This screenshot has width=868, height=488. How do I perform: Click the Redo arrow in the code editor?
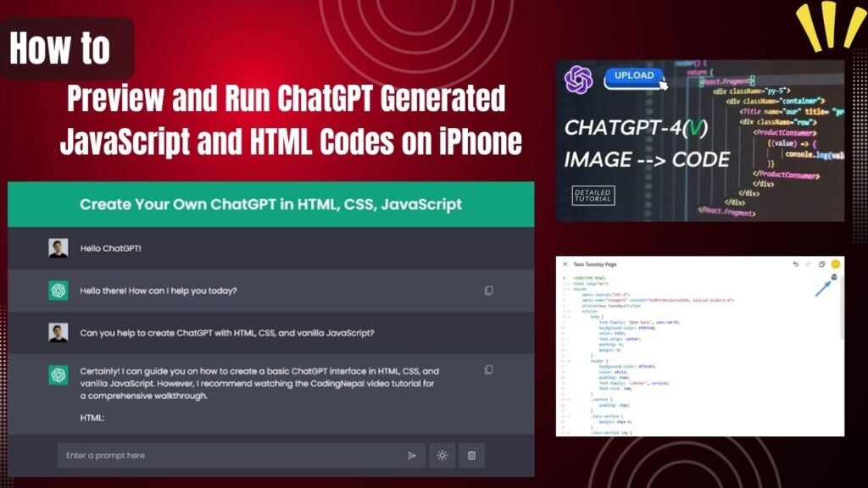(809, 264)
